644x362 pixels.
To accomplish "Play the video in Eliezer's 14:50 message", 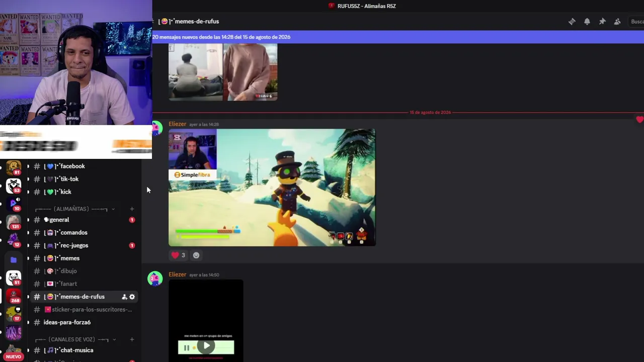I will 206,346.
